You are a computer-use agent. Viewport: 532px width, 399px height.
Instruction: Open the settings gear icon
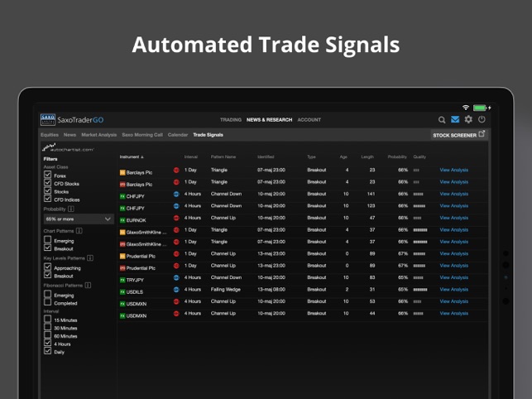coord(468,119)
